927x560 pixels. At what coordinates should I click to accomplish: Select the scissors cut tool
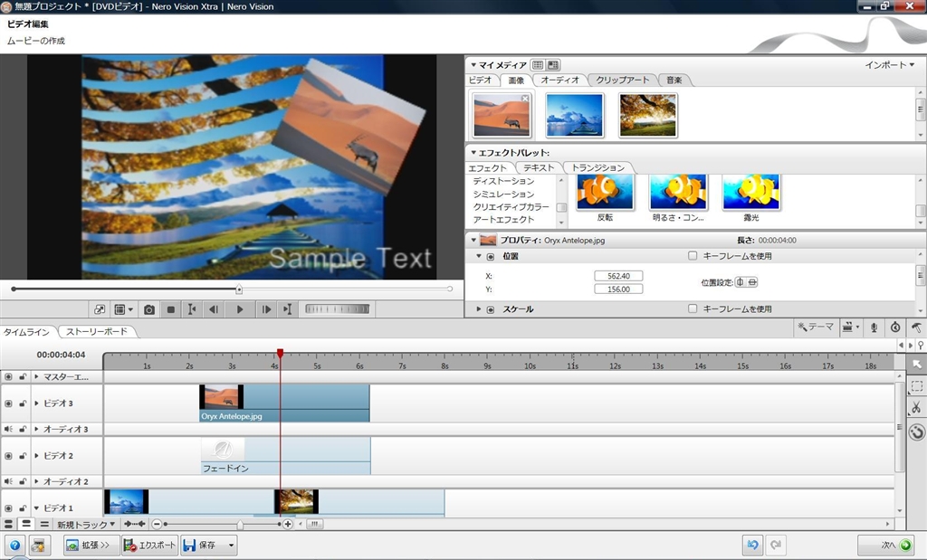tap(916, 408)
